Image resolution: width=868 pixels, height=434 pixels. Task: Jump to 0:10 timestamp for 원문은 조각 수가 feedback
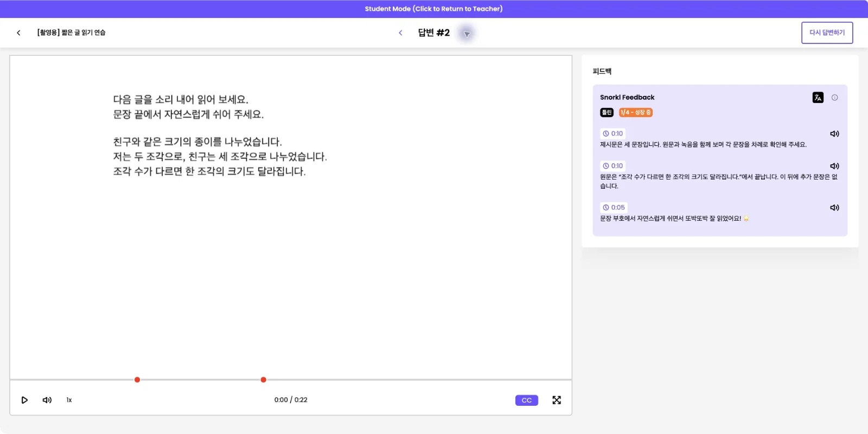[x=613, y=166]
